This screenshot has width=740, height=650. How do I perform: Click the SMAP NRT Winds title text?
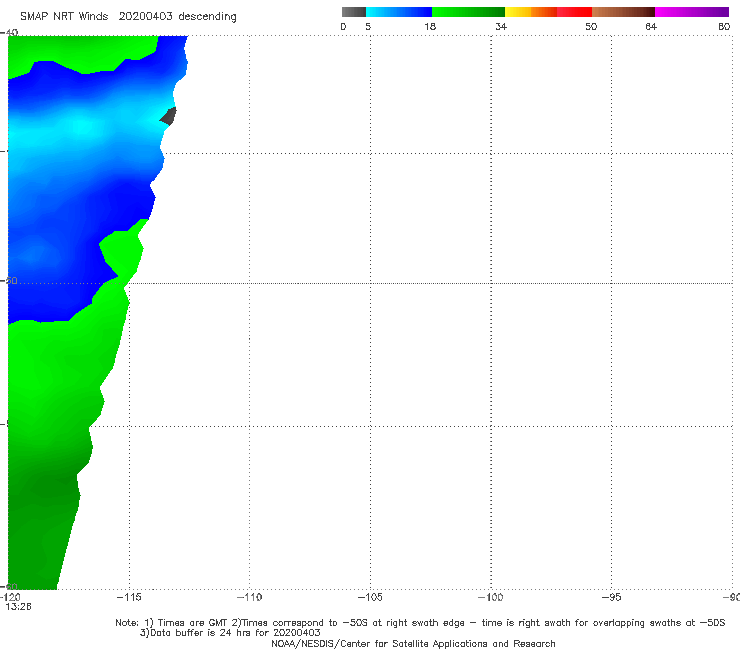point(64,17)
